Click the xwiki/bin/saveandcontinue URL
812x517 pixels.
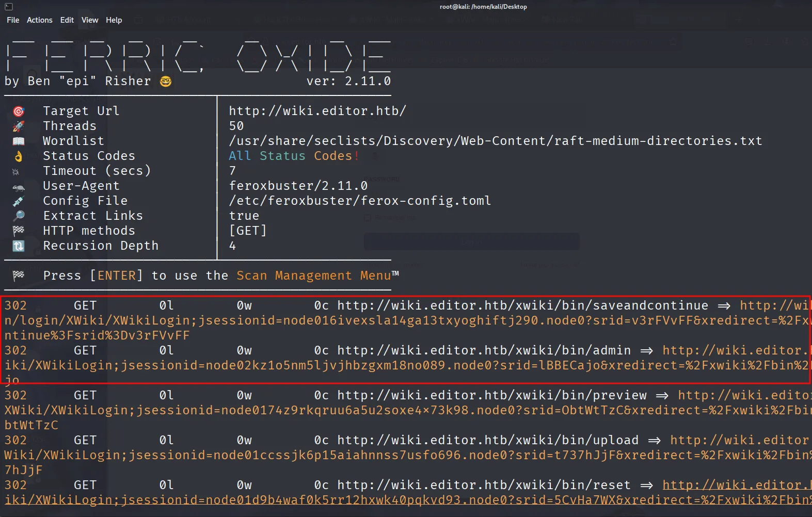[523, 305]
